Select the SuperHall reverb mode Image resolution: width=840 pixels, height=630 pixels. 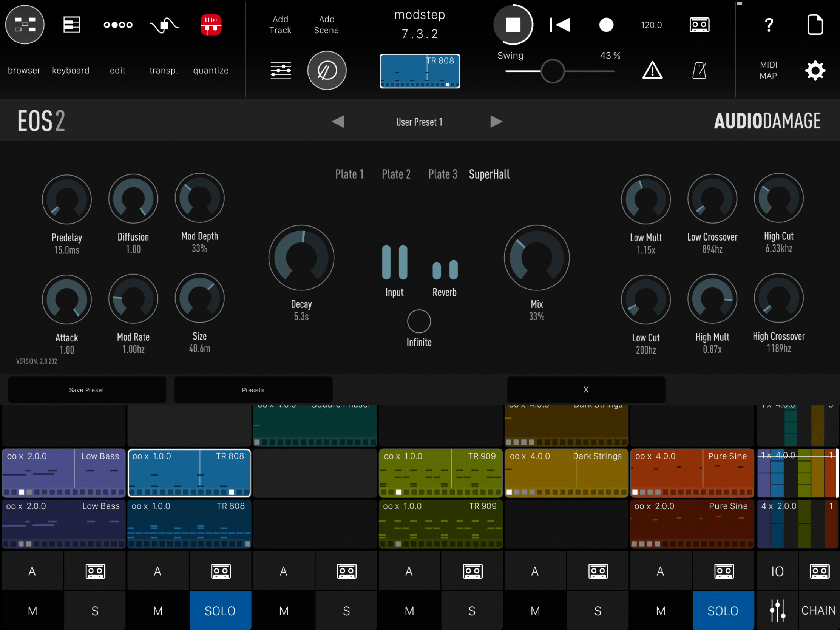click(489, 174)
